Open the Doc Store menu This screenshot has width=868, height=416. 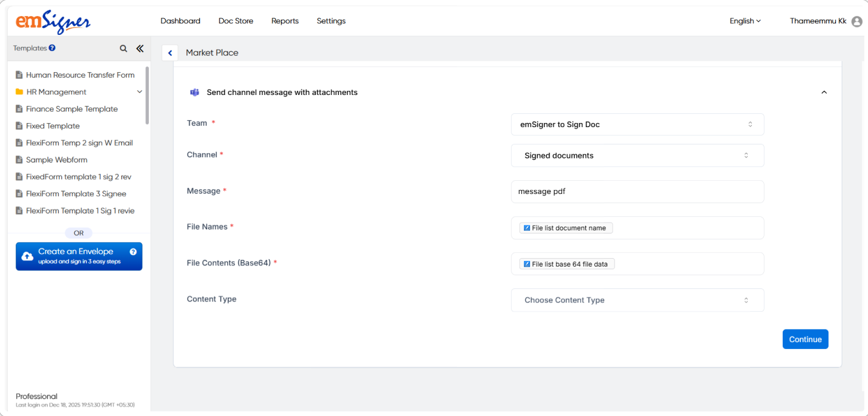click(x=236, y=21)
